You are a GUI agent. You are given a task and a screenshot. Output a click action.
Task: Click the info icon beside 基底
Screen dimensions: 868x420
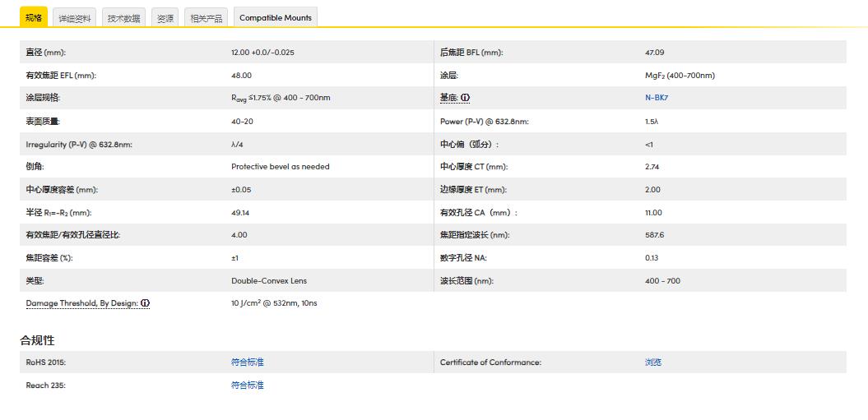(465, 98)
